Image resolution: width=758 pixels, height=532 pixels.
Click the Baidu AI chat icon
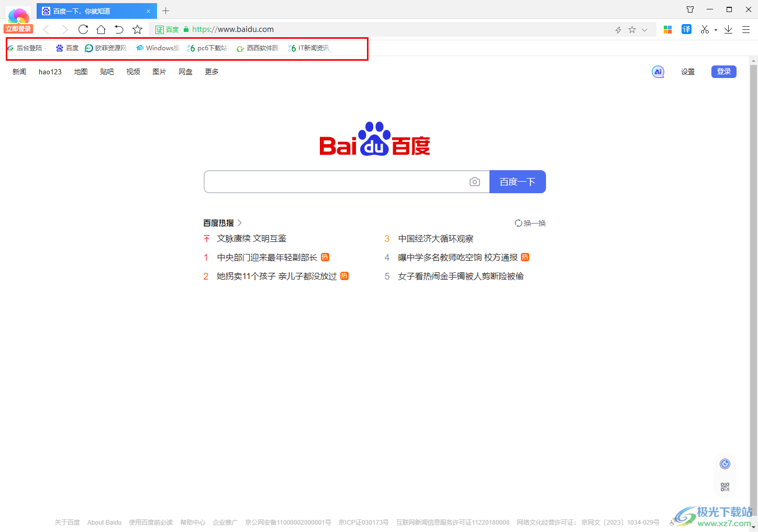[x=658, y=72]
